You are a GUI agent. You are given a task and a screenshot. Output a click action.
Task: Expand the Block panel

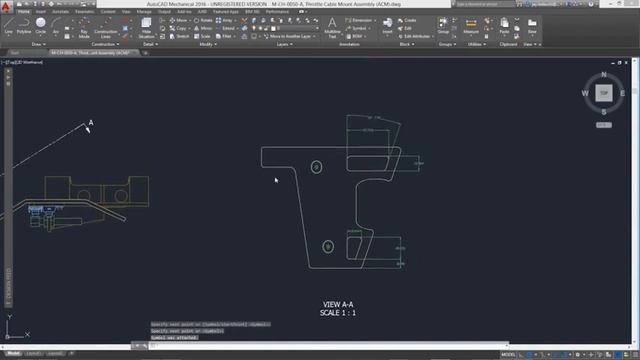tap(407, 44)
